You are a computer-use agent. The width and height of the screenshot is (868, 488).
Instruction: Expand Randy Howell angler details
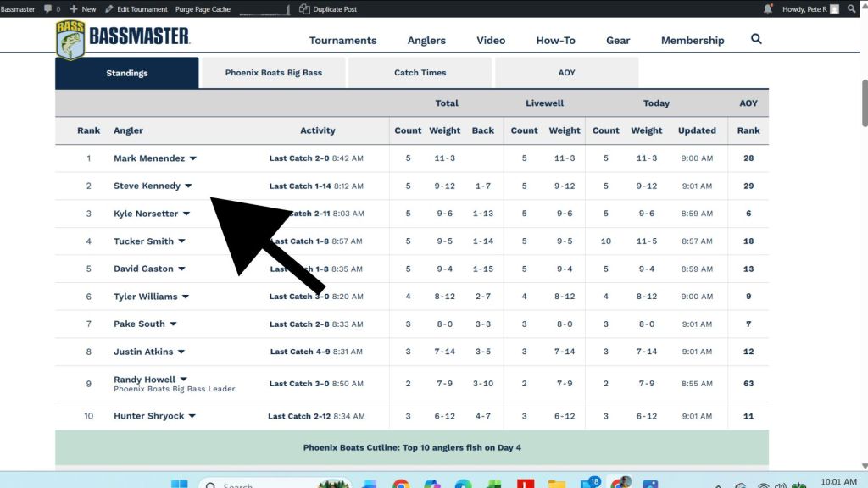coord(183,380)
